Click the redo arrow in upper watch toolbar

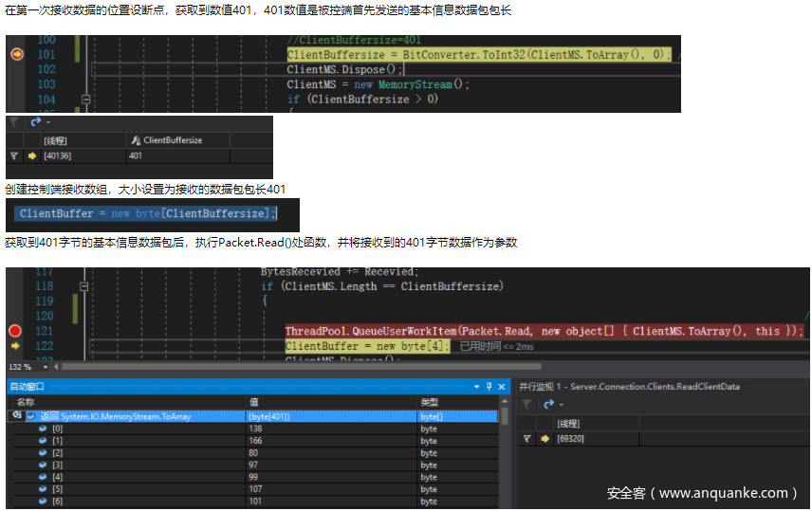click(37, 122)
